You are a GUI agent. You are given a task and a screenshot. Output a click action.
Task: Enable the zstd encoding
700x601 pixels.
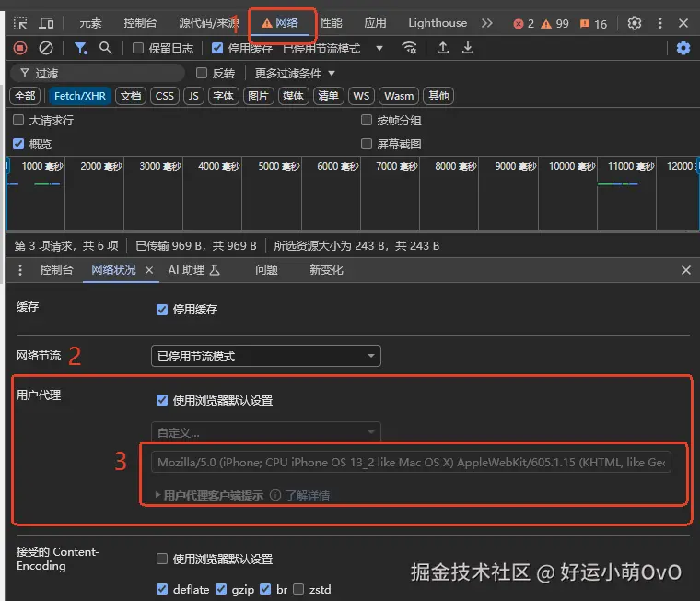[x=298, y=589]
